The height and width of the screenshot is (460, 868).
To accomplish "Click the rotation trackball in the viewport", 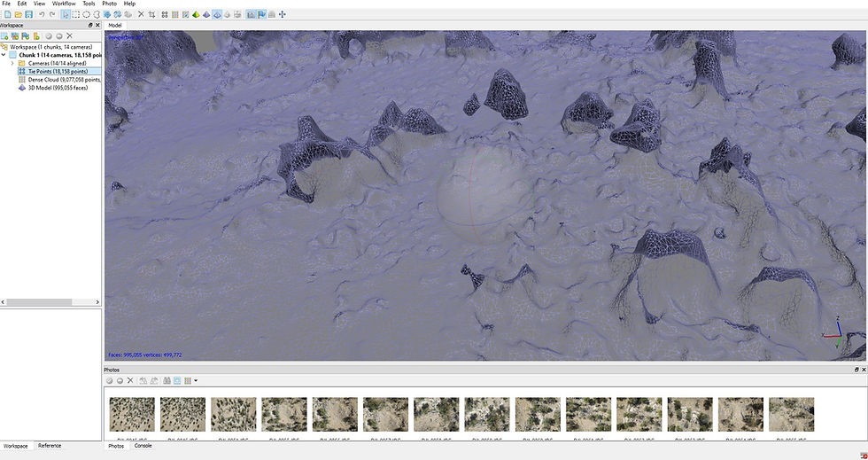I will 484,194.
